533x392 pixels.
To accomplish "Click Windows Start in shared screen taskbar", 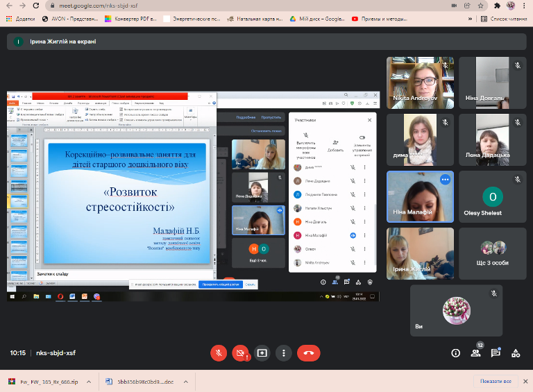I will 12,296.
